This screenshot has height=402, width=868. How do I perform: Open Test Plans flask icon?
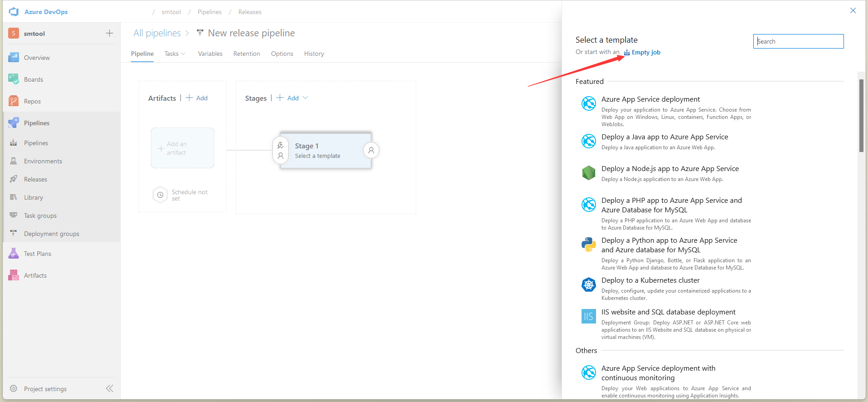(x=14, y=254)
